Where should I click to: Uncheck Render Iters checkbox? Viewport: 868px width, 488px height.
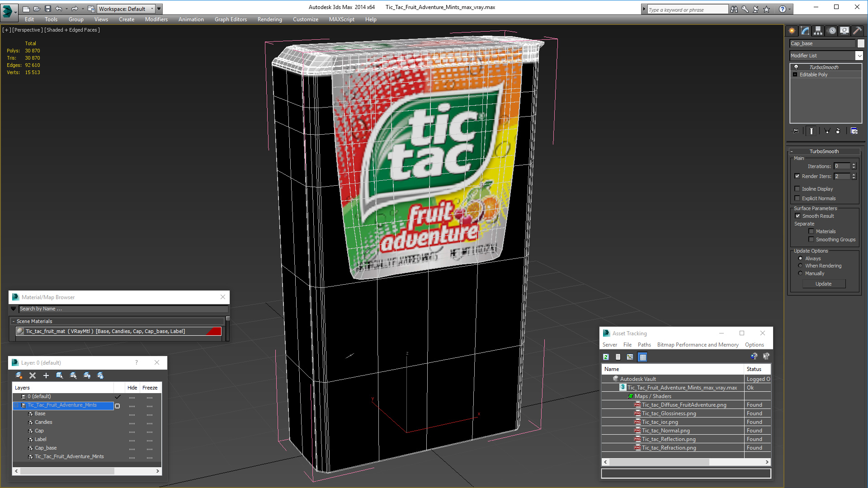797,176
